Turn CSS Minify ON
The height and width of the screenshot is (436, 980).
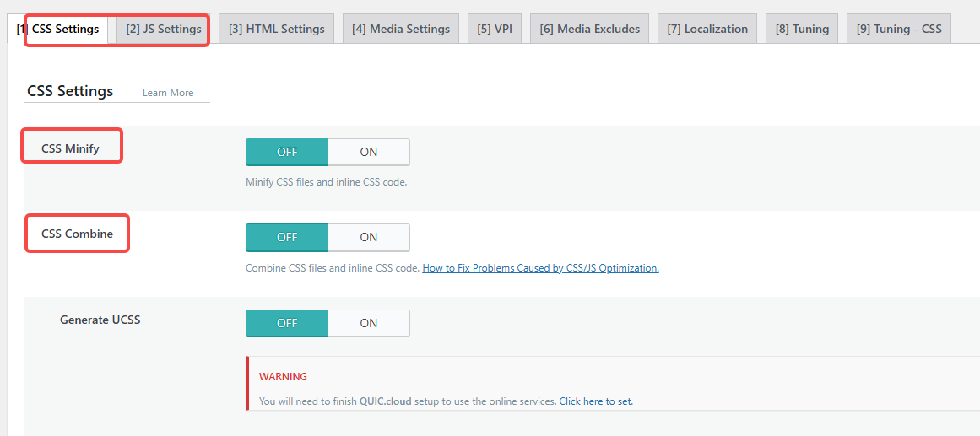(x=369, y=152)
